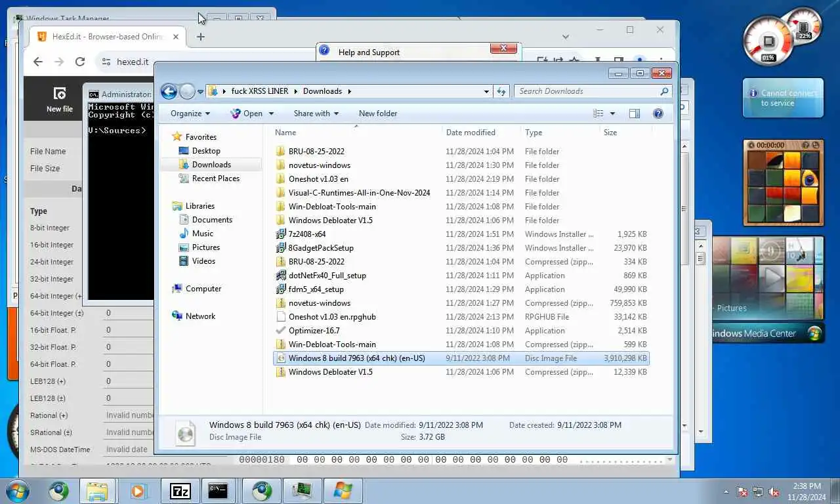Open Explorer help question-mark icon

658,114
